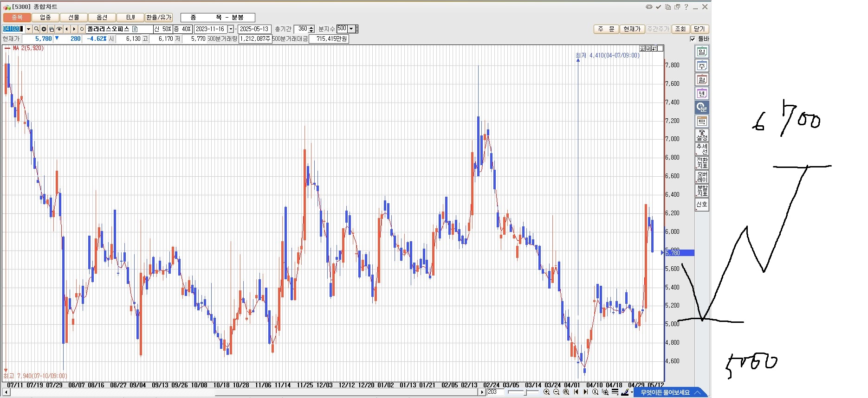This screenshot has height=398, width=868.
Task: Switch to the 선물 tab
Action: (74, 18)
